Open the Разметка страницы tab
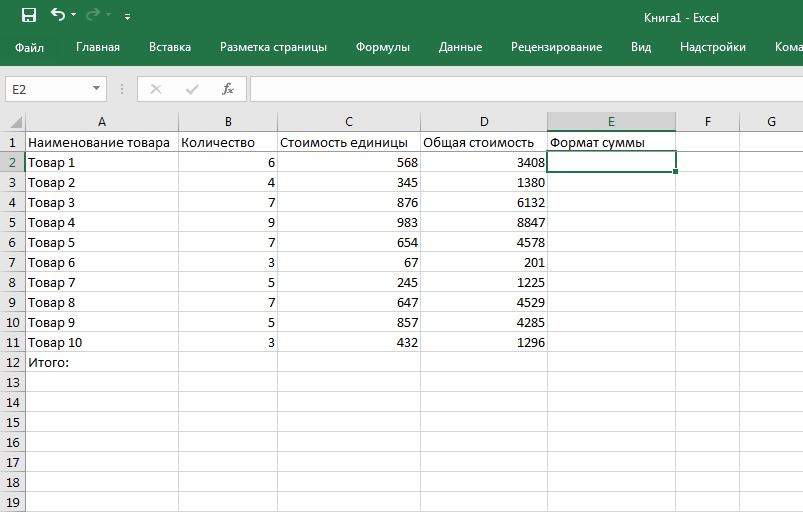 click(x=273, y=47)
